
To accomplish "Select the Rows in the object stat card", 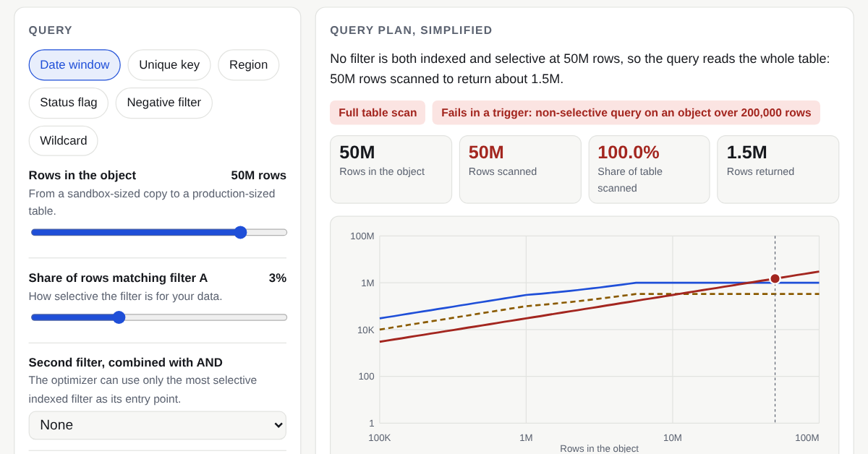I will click(x=391, y=169).
